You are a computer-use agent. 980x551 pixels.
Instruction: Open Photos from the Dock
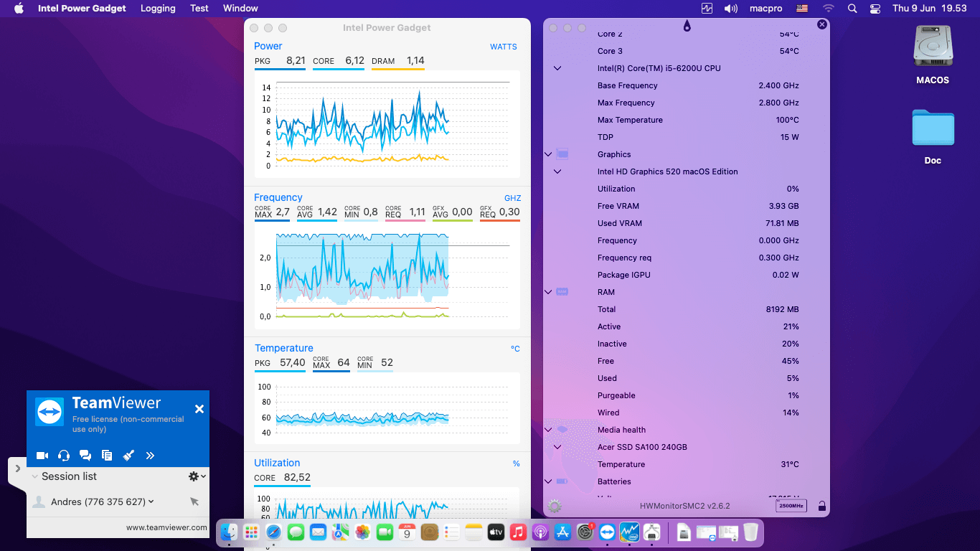pos(362,532)
